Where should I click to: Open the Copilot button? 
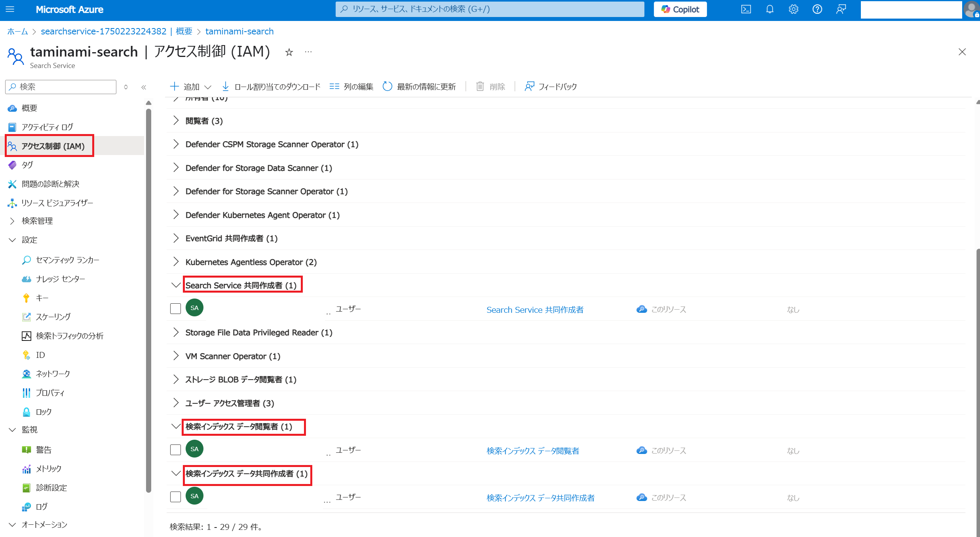(680, 9)
